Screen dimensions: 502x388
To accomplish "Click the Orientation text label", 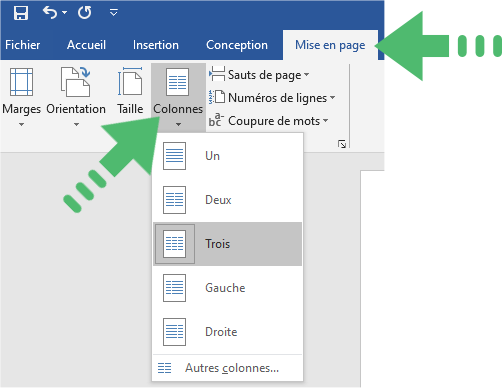I will point(76,109).
